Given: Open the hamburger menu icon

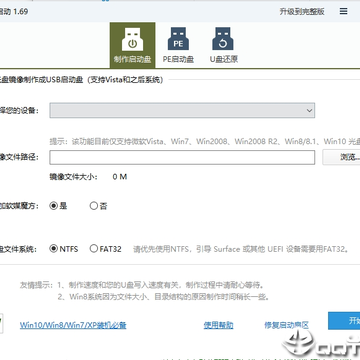Looking at the screenshot, I should pos(343,11).
